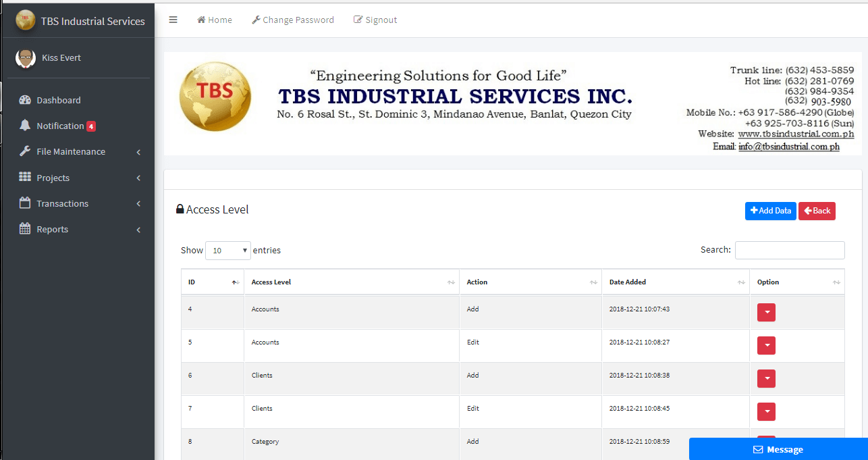Open the Dashboard page

point(59,100)
